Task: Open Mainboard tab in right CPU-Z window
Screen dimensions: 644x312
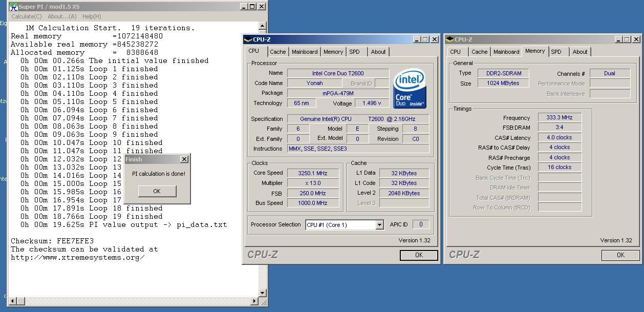Action: 506,52
